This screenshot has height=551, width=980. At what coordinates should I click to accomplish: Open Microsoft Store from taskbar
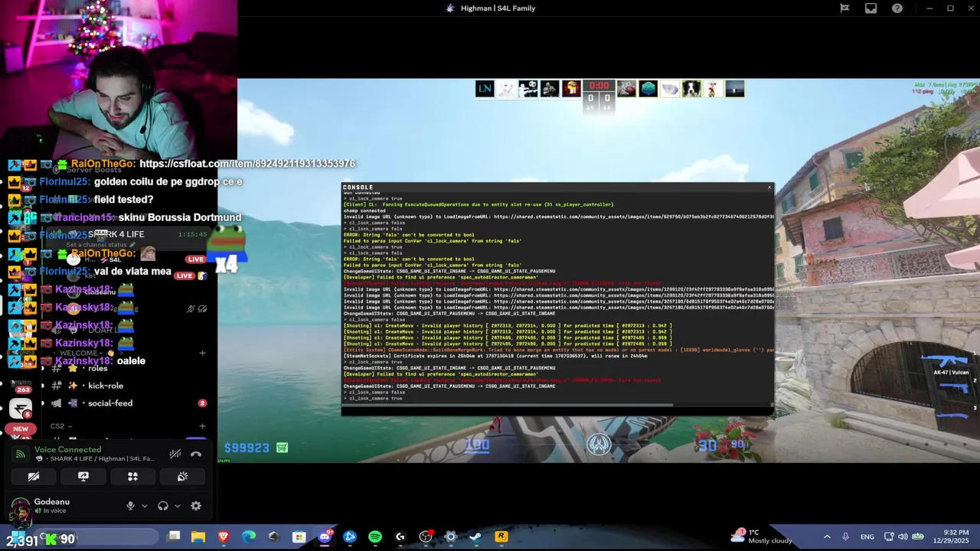(x=299, y=537)
